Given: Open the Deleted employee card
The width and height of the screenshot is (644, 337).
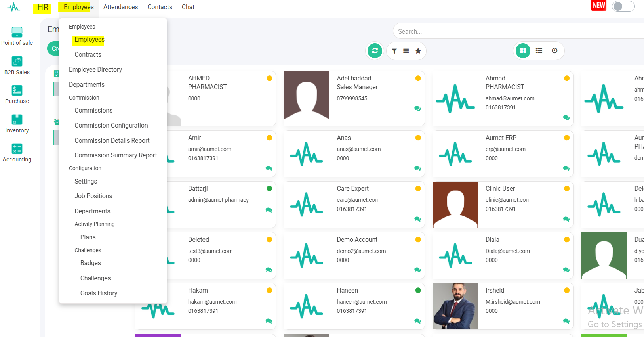Looking at the screenshot, I should click(x=221, y=255).
